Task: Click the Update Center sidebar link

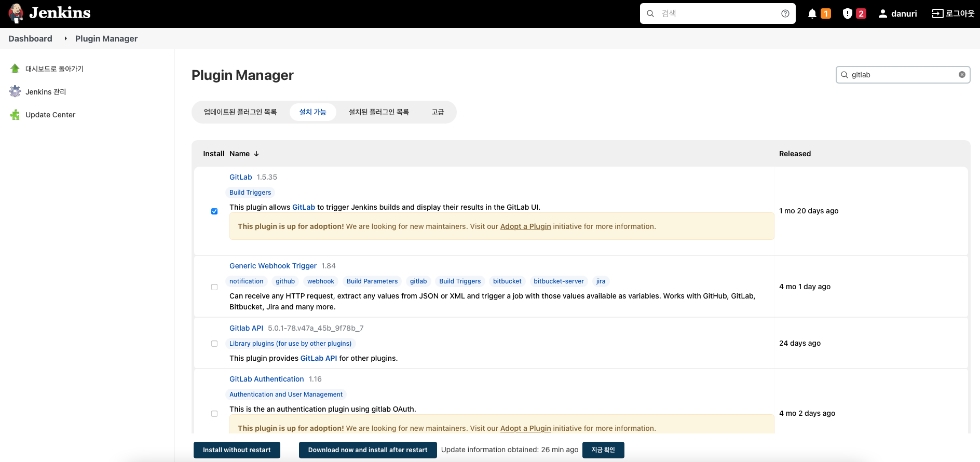Action: pyautogui.click(x=50, y=115)
